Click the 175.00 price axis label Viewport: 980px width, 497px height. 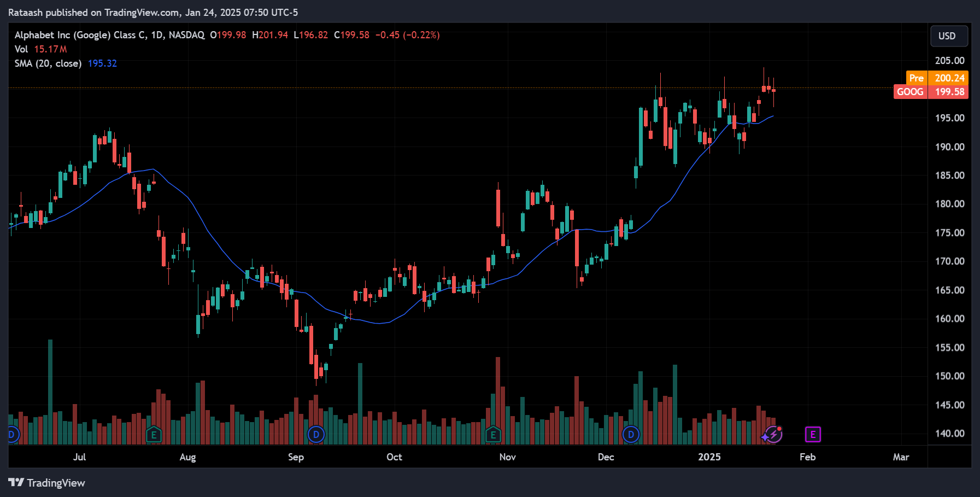[949, 233]
